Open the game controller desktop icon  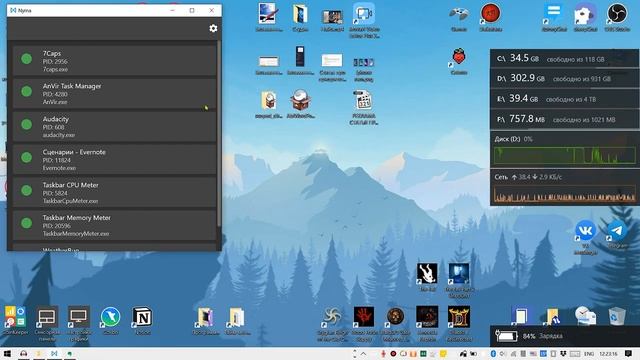pyautogui.click(x=459, y=14)
